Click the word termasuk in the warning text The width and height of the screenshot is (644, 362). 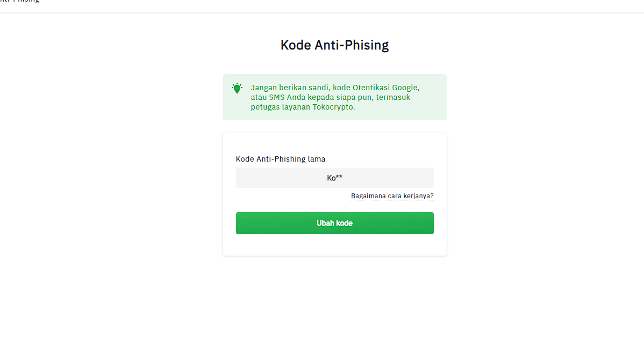coord(393,97)
